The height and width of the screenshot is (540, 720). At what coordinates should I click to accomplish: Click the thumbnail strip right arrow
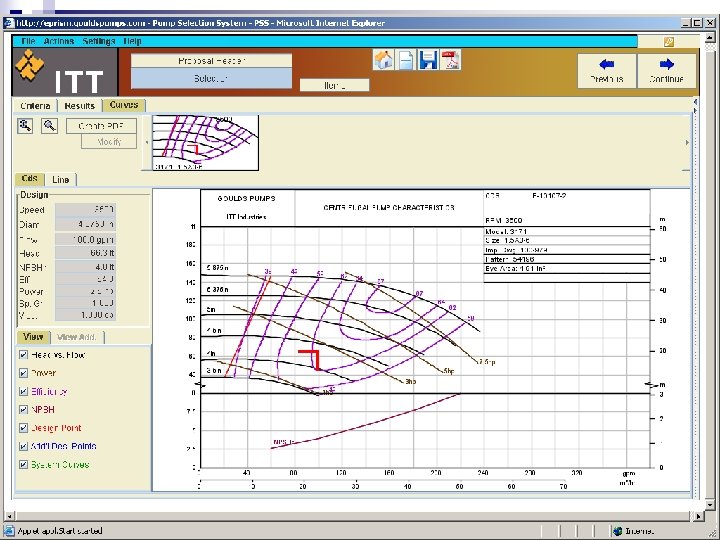(x=687, y=142)
